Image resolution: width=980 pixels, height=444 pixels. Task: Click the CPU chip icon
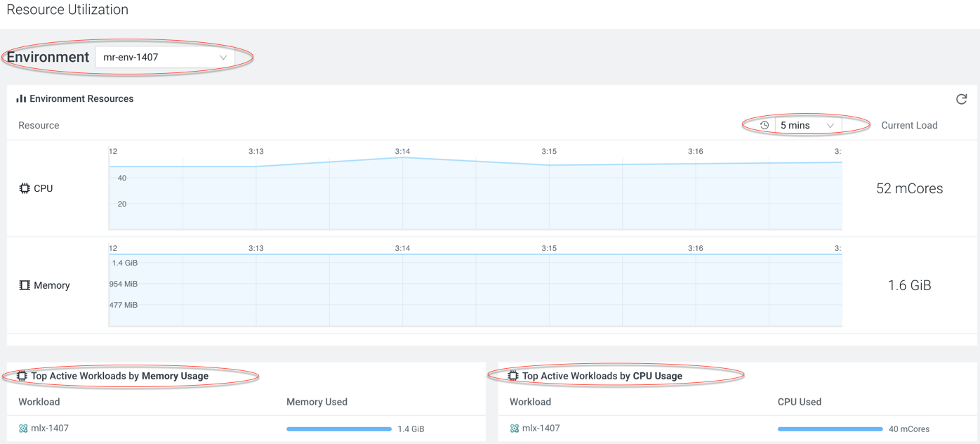[x=25, y=188]
